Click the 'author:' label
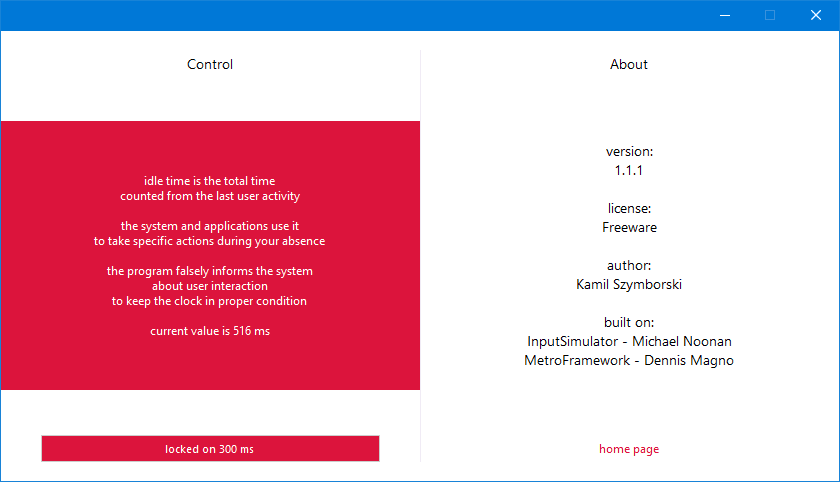This screenshot has height=482, width=840. (x=629, y=266)
